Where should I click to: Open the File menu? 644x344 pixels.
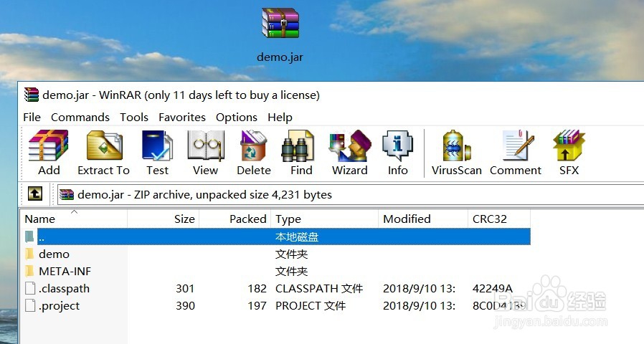point(32,118)
